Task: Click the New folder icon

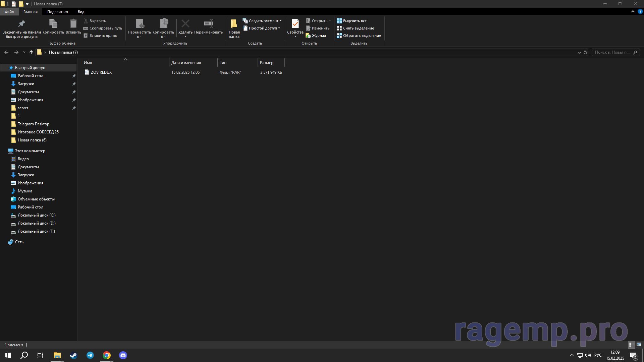Action: [x=234, y=24]
